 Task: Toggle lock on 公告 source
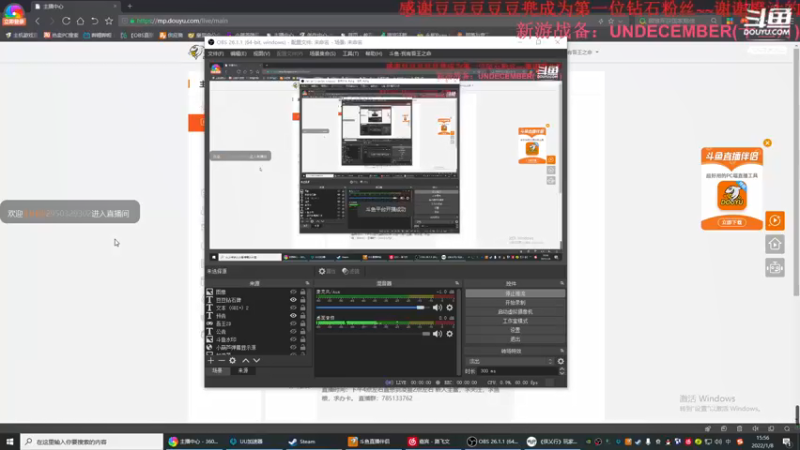pos(303,332)
